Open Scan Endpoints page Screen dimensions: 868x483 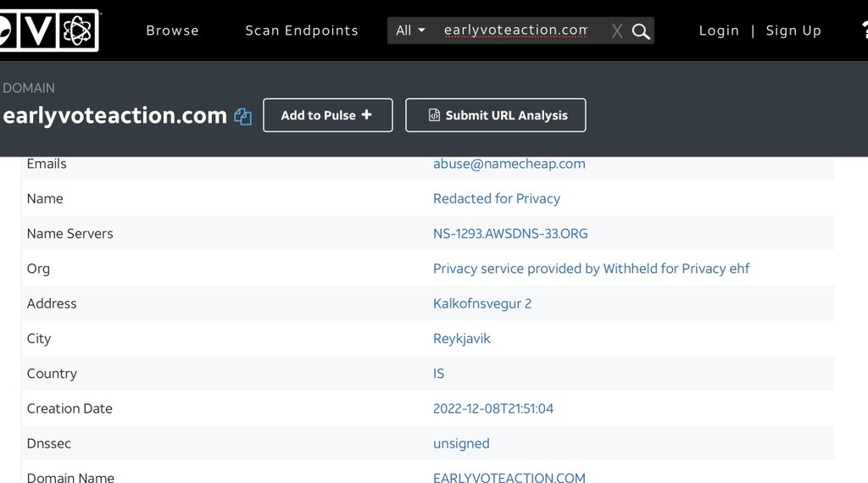(302, 31)
